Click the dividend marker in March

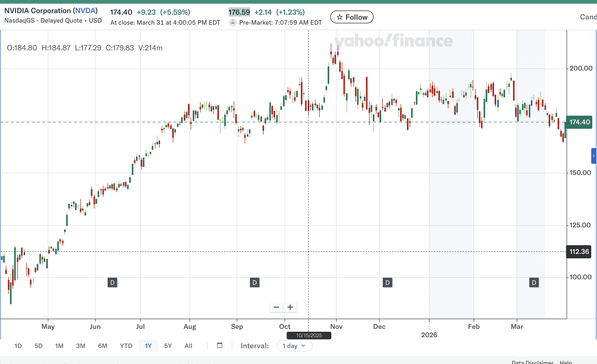534,283
